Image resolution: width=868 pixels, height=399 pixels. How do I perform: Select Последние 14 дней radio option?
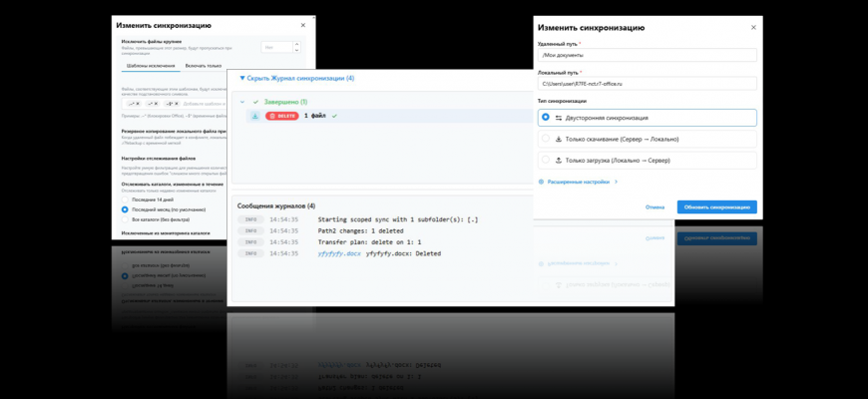[125, 199]
